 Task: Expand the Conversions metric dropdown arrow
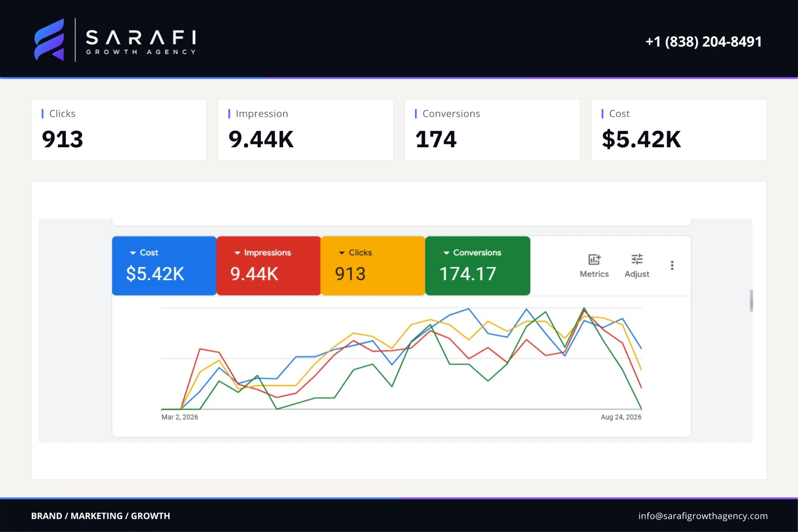[x=446, y=253]
